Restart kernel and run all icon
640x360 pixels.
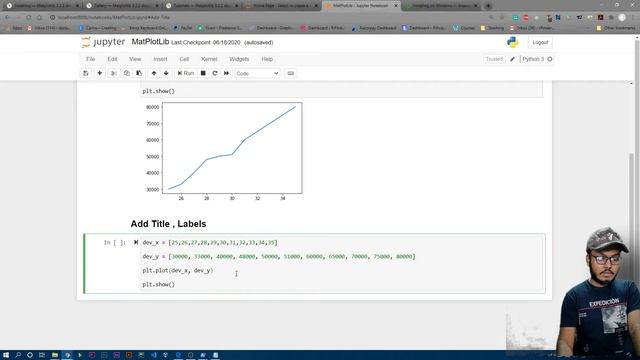227,73
